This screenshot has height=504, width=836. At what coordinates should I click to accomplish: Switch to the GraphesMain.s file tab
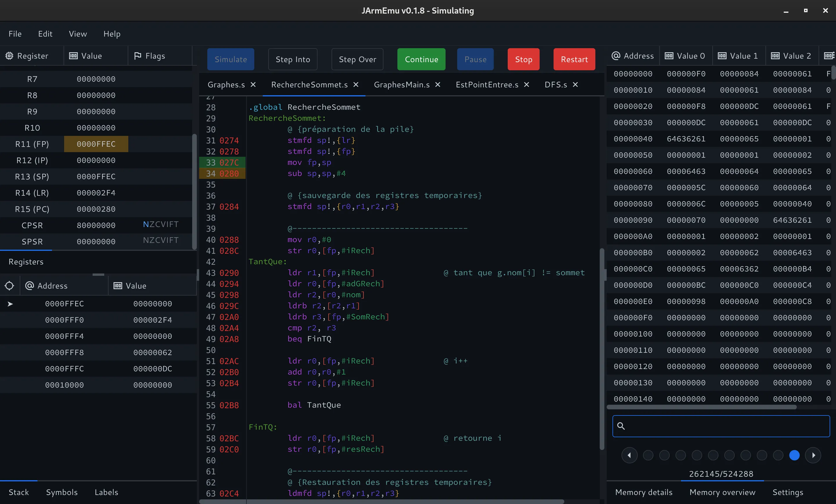tap(402, 84)
